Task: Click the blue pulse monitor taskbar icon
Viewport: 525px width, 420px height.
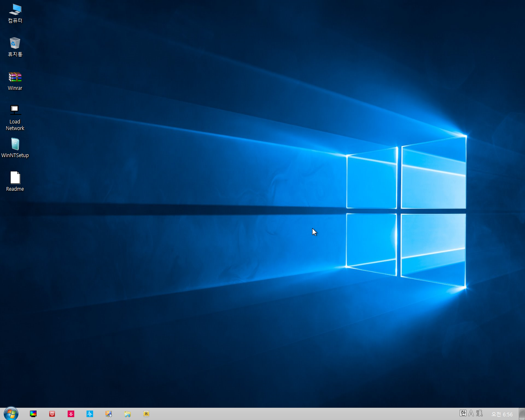Action: [x=90, y=414]
